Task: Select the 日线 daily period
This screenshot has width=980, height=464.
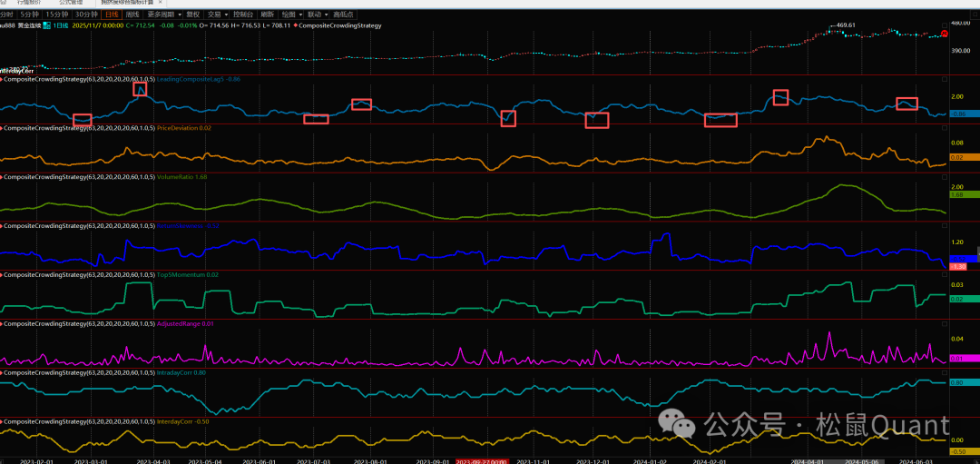Action: click(112, 15)
